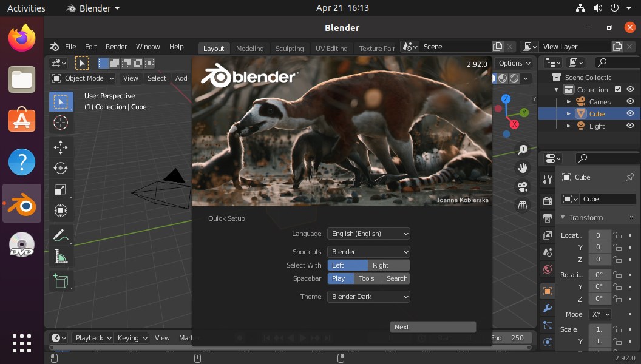
Task: Click Activities in the top bar
Action: click(26, 8)
